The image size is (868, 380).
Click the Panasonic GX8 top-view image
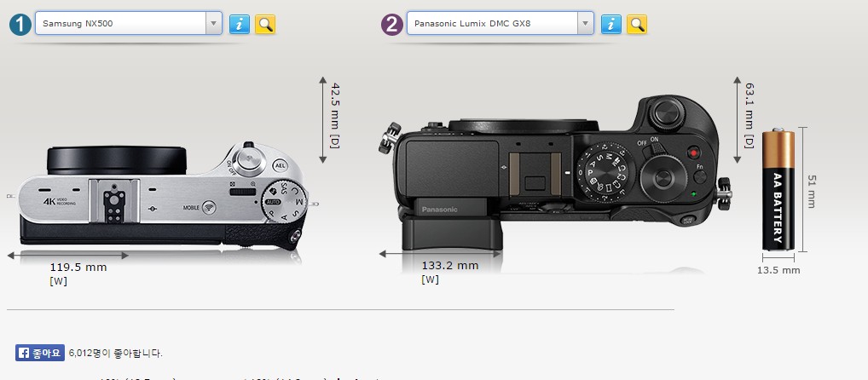click(x=555, y=174)
